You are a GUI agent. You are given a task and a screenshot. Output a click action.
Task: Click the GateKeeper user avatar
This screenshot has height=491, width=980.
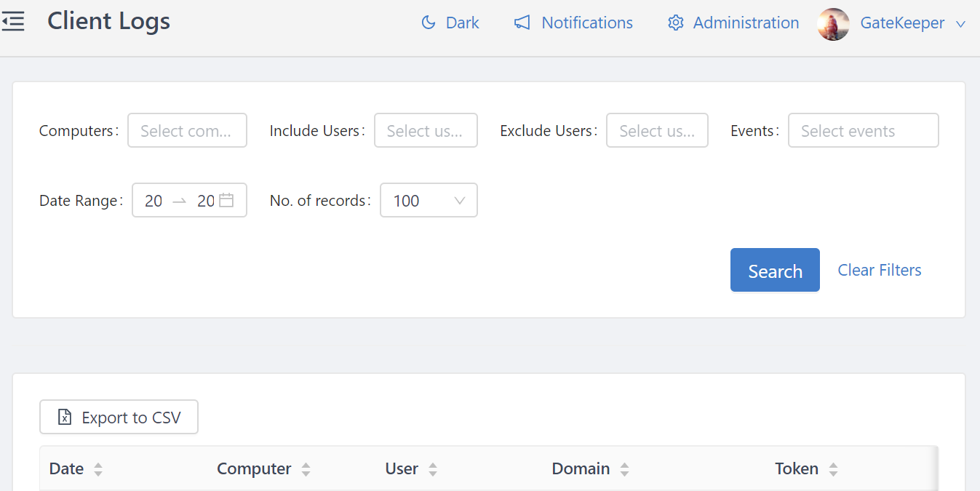833,23
